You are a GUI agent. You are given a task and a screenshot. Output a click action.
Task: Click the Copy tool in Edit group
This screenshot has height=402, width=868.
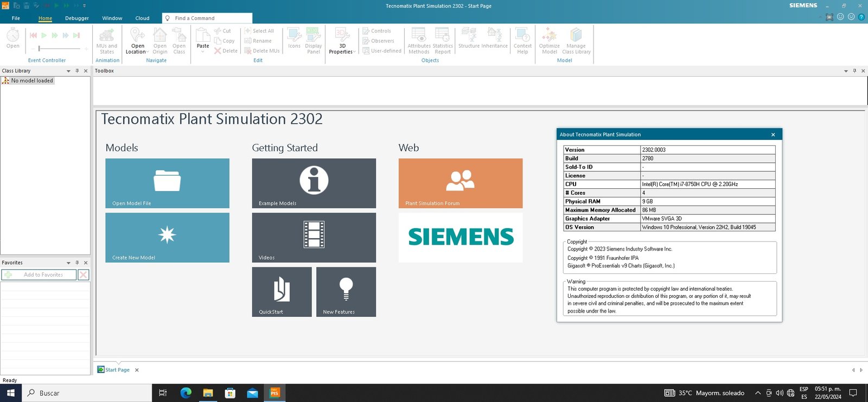225,41
